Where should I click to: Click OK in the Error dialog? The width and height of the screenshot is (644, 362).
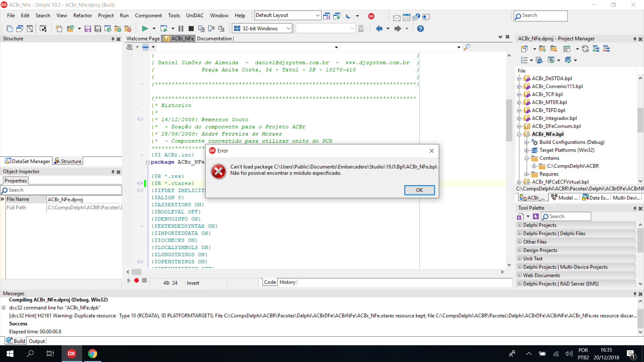pos(419,190)
